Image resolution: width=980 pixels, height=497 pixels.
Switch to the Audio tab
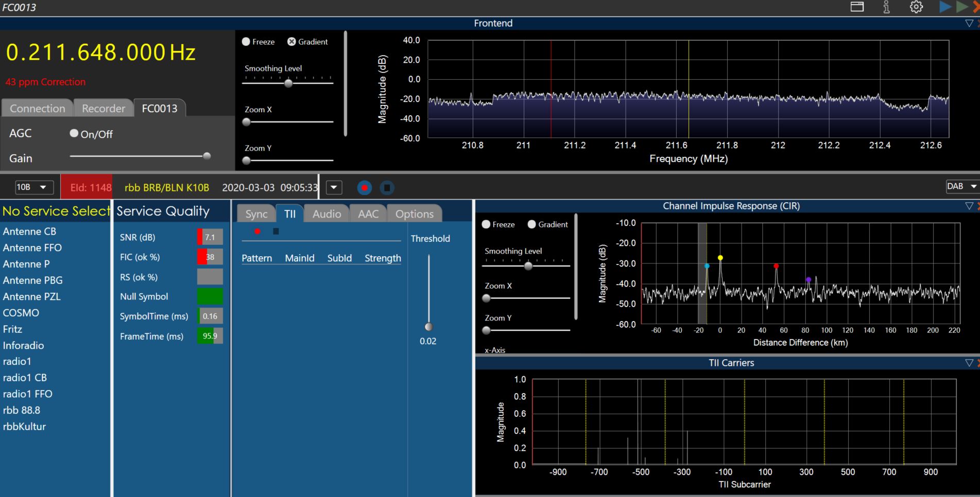326,214
